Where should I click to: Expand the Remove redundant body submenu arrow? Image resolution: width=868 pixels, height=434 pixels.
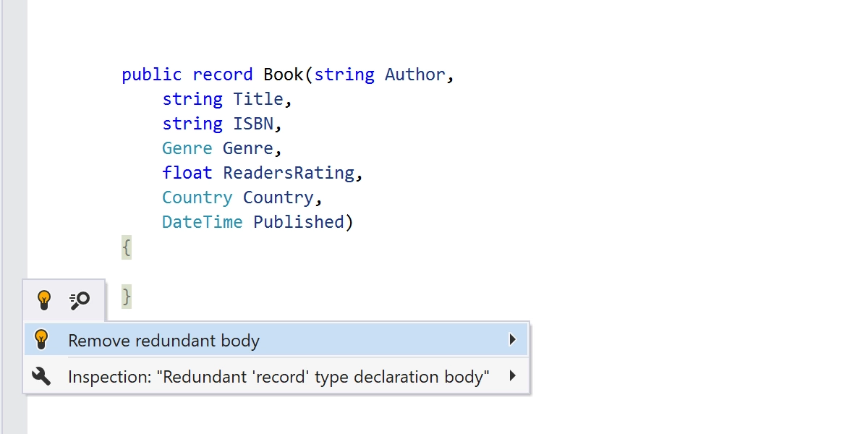[512, 339]
